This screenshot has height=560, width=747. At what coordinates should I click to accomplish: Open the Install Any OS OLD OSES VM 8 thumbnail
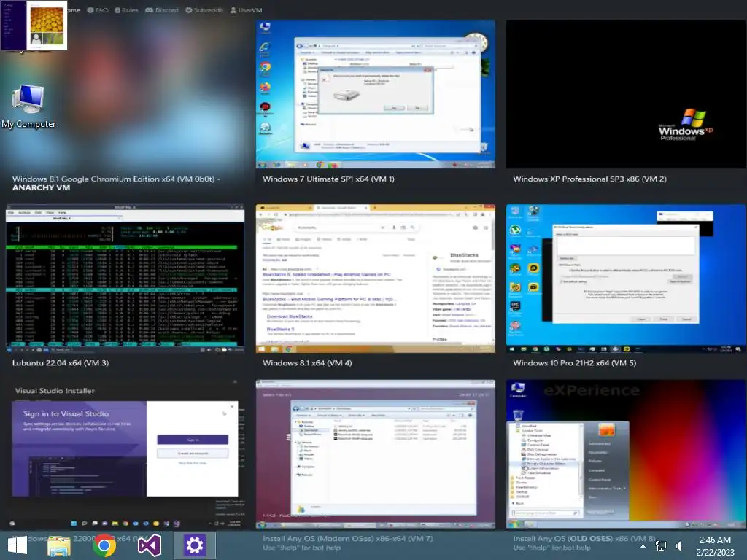pos(625,454)
